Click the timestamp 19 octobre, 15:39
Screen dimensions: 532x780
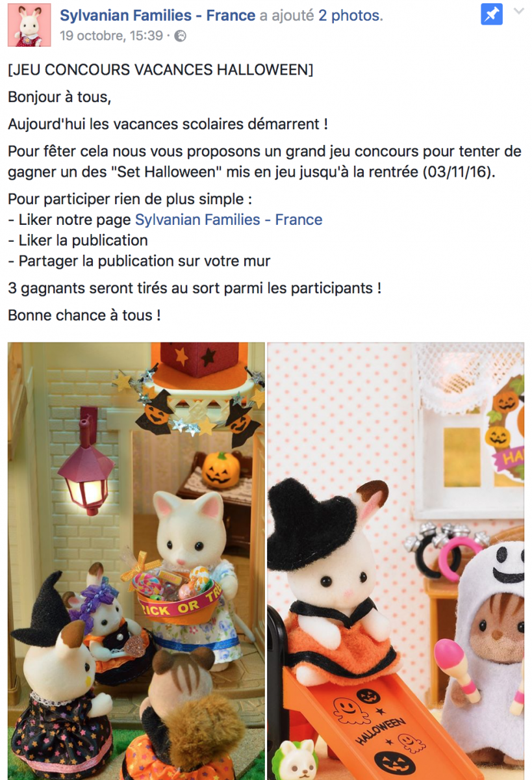pos(111,36)
